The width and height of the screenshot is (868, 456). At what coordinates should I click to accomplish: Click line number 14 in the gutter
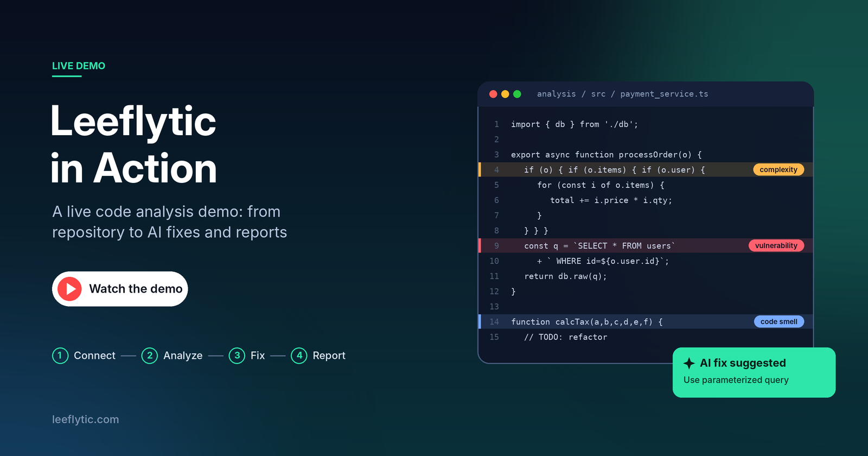pos(494,322)
